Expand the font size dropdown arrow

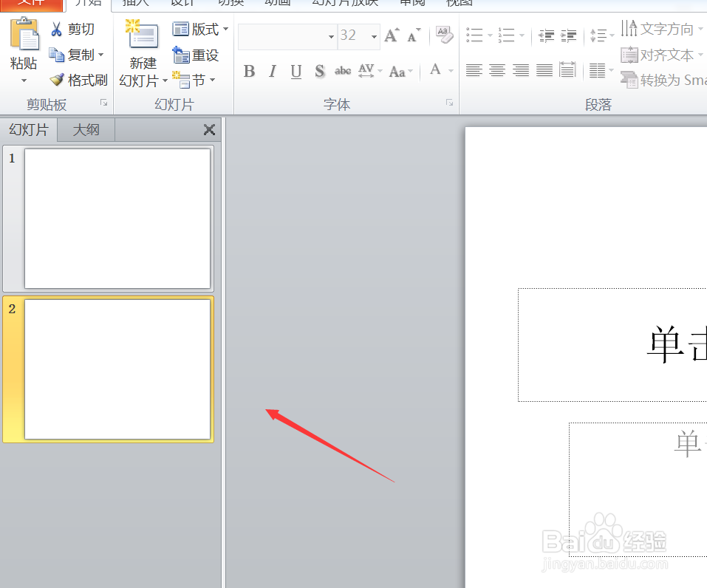[375, 36]
